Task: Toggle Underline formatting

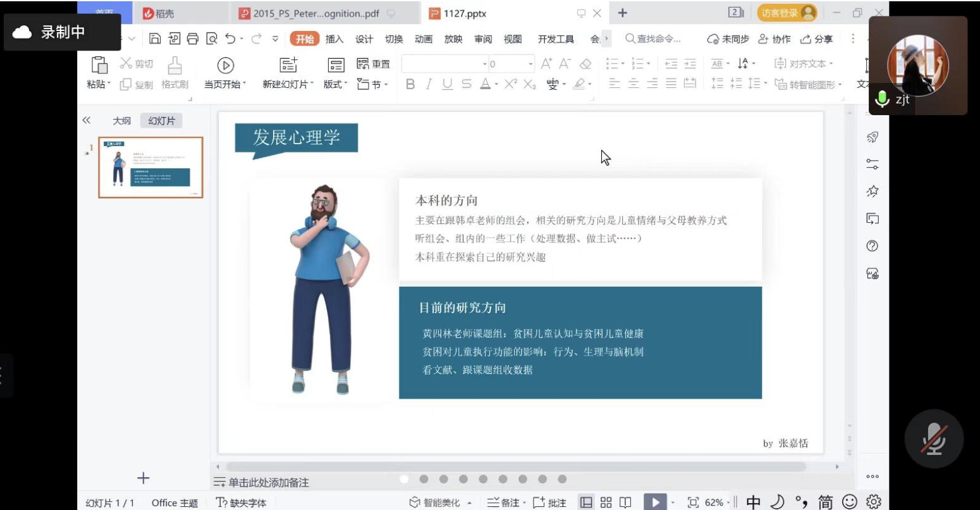Action: pyautogui.click(x=447, y=84)
